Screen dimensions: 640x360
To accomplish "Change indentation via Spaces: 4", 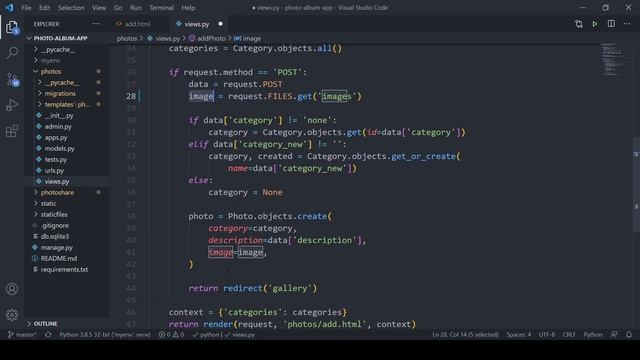I will click(x=519, y=335).
